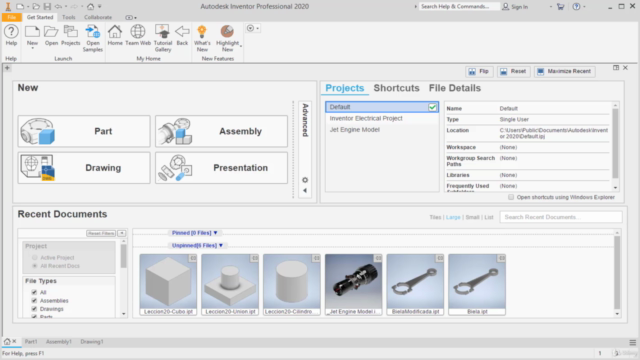Toggle the Default project active checkmark

click(432, 107)
